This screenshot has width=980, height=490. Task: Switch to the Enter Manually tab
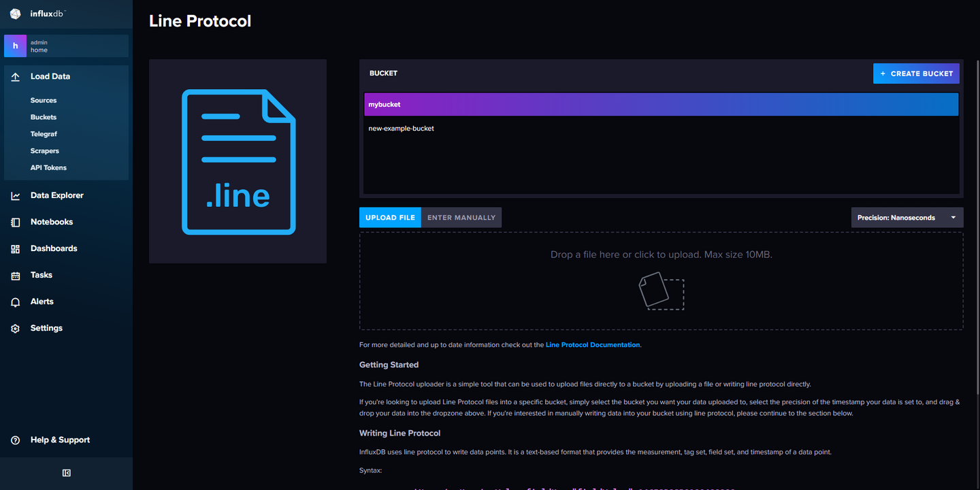pyautogui.click(x=461, y=218)
